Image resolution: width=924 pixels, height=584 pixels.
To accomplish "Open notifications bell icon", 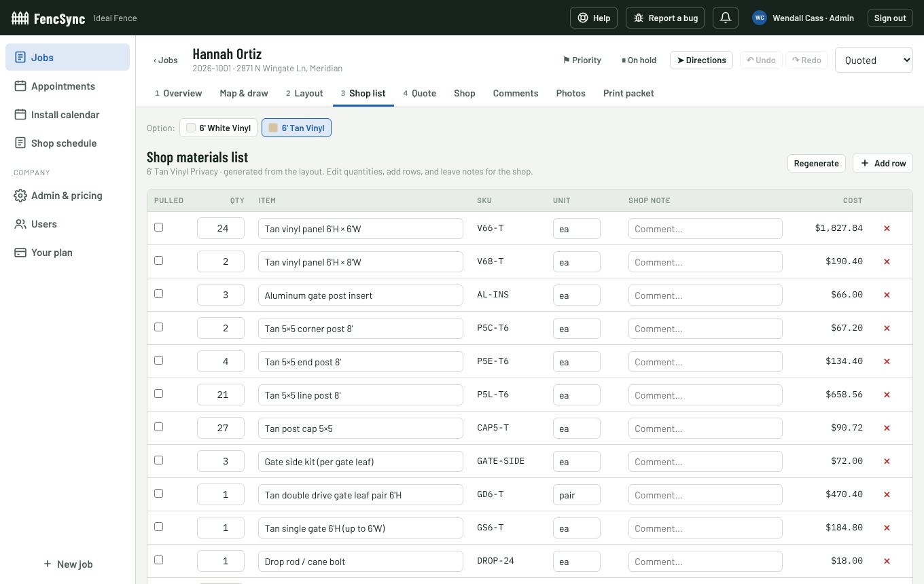I will [726, 18].
